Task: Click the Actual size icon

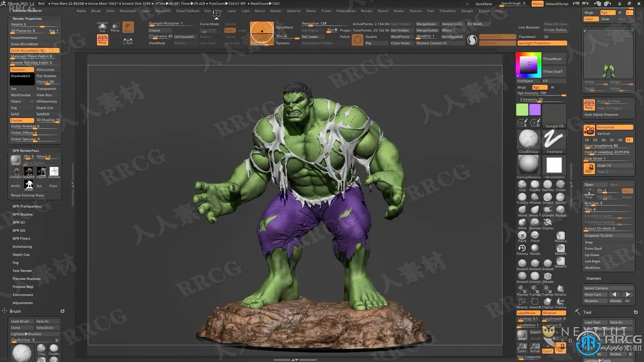Action: (535, 348)
